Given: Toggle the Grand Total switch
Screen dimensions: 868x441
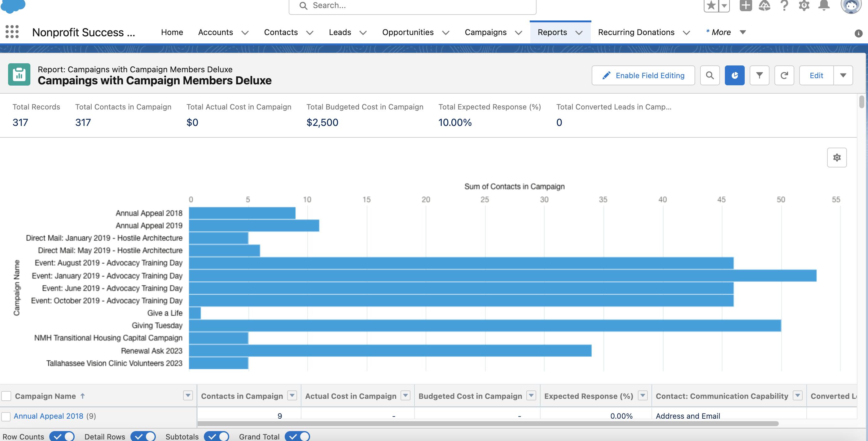Looking at the screenshot, I should click(x=297, y=436).
